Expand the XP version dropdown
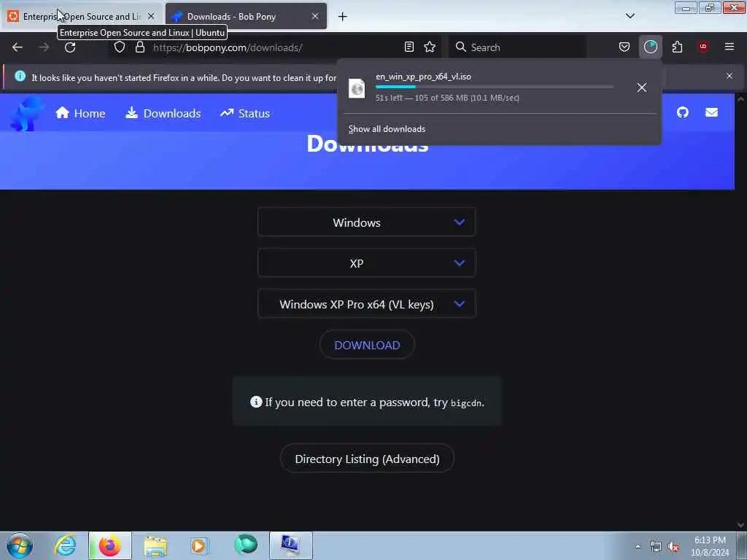Screen dimensions: 747x560 click(366, 263)
